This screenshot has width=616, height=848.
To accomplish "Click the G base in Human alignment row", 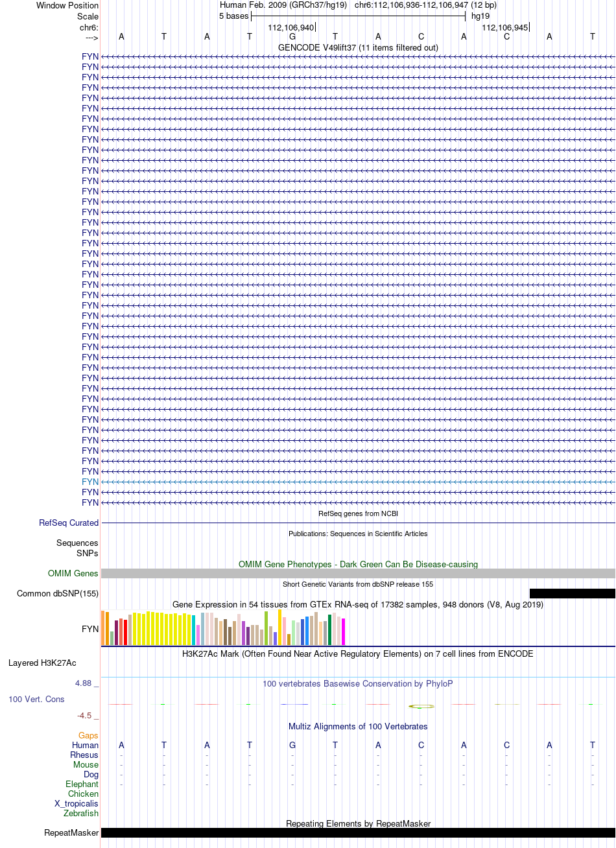I will pos(292,745).
